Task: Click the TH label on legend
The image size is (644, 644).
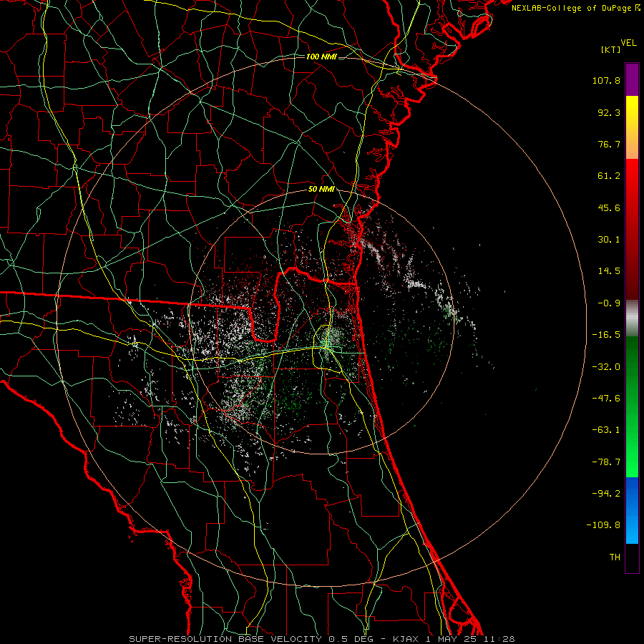Action: [x=615, y=557]
